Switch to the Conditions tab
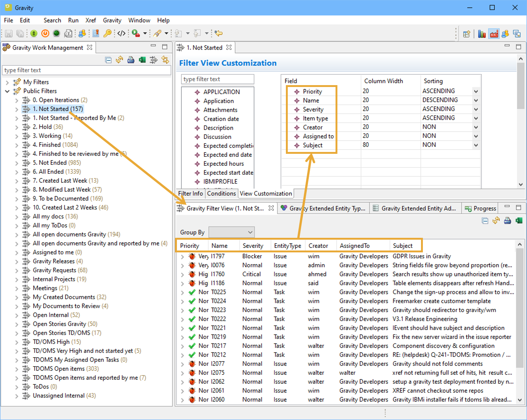 coord(221,193)
